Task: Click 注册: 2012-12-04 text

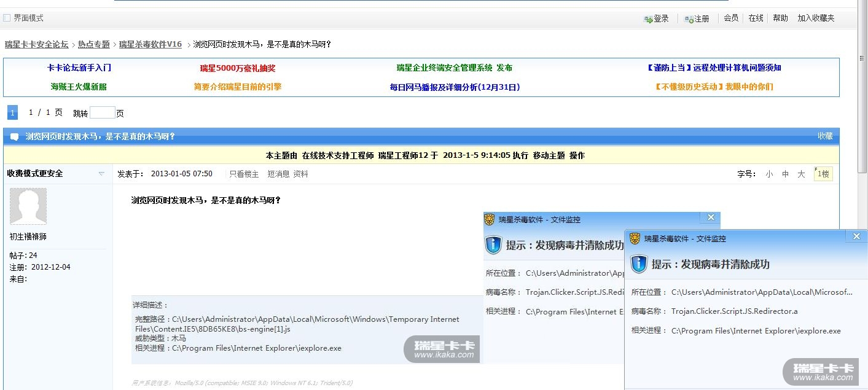Action: point(40,267)
